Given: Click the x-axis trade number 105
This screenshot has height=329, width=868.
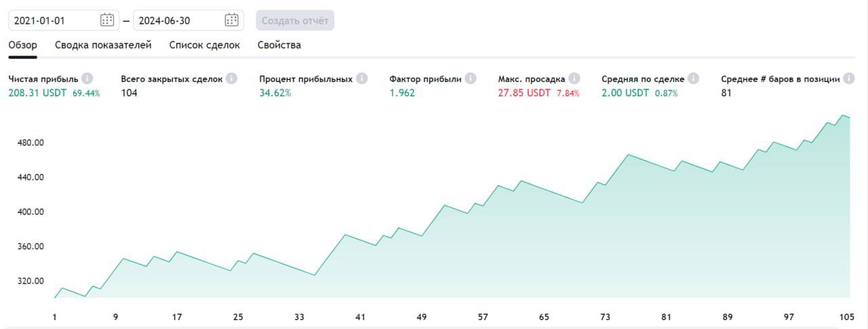Looking at the screenshot, I should tap(846, 317).
